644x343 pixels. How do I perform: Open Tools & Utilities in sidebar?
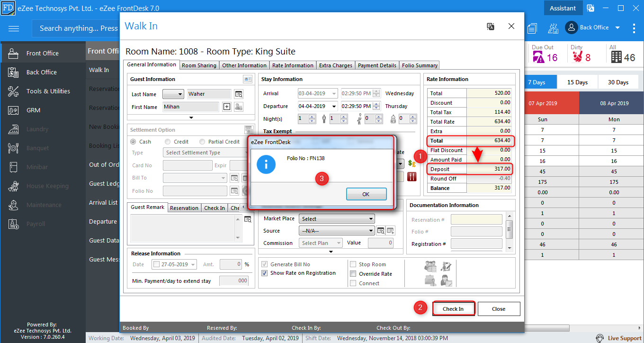43,91
